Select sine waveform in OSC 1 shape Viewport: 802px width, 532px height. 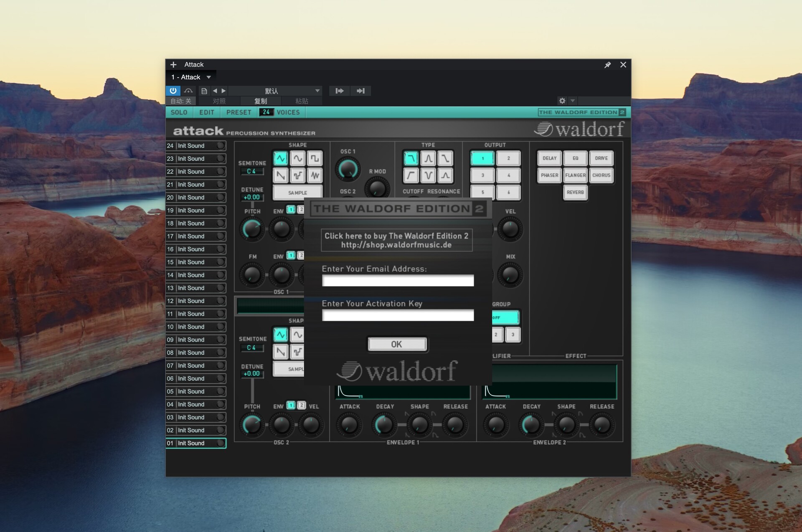click(x=298, y=158)
